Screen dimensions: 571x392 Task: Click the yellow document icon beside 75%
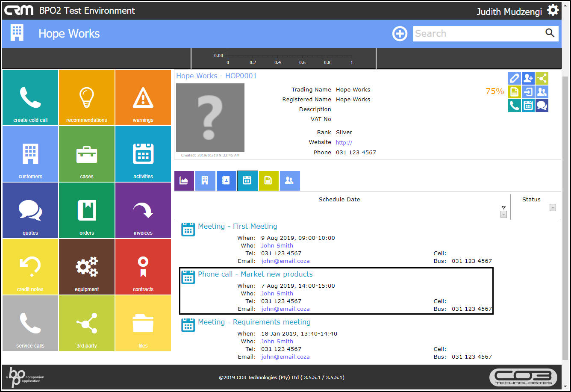(515, 92)
